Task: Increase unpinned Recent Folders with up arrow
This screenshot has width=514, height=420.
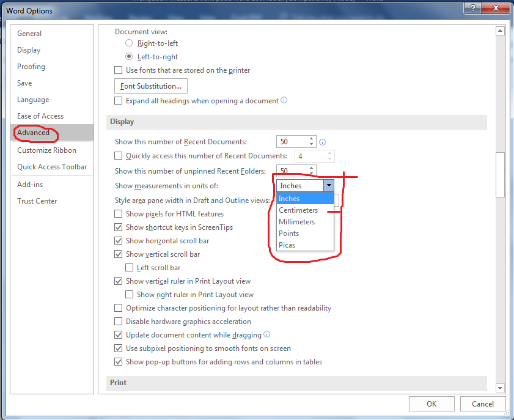Action: coord(311,167)
